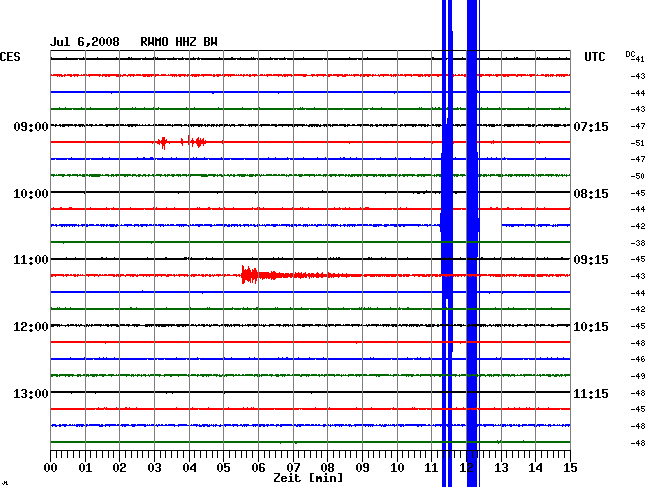Click the "10" minute axis label

[x=397, y=468]
